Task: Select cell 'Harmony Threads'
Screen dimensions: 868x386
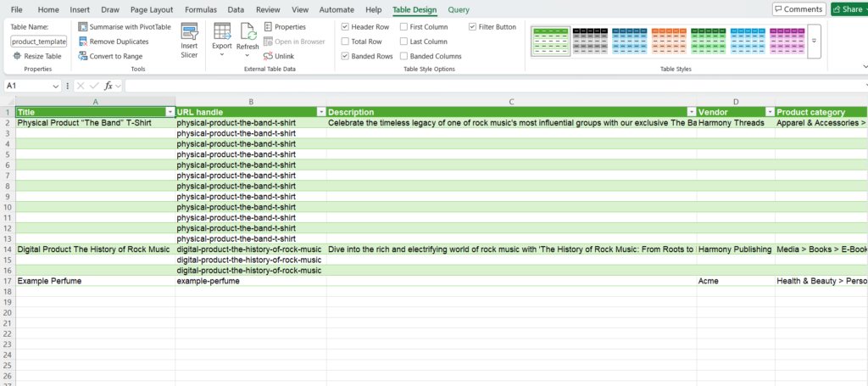Action: [736, 122]
